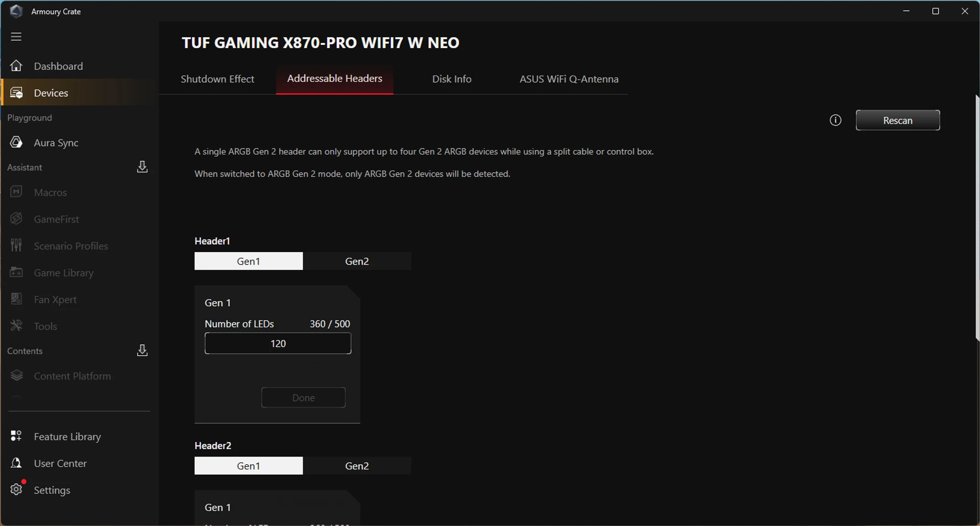Screen dimensions: 980x526
Task: Click the Content Platform layers icon
Action: 16,376
